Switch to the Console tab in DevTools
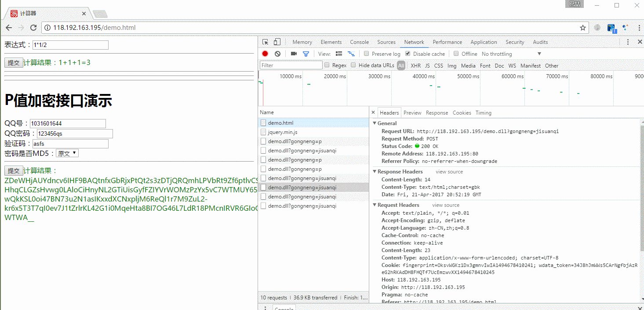Screen dimensions: 644x310 pyautogui.click(x=359, y=42)
